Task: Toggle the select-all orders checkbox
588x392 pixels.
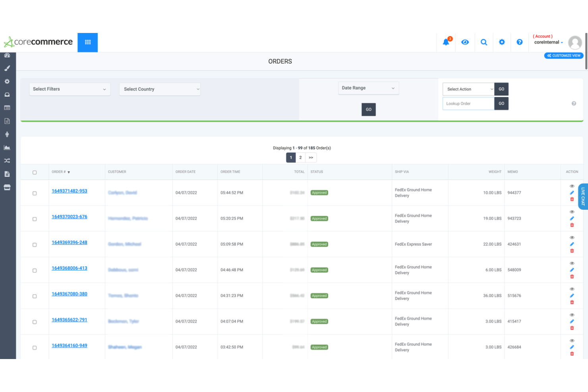Action: point(35,172)
